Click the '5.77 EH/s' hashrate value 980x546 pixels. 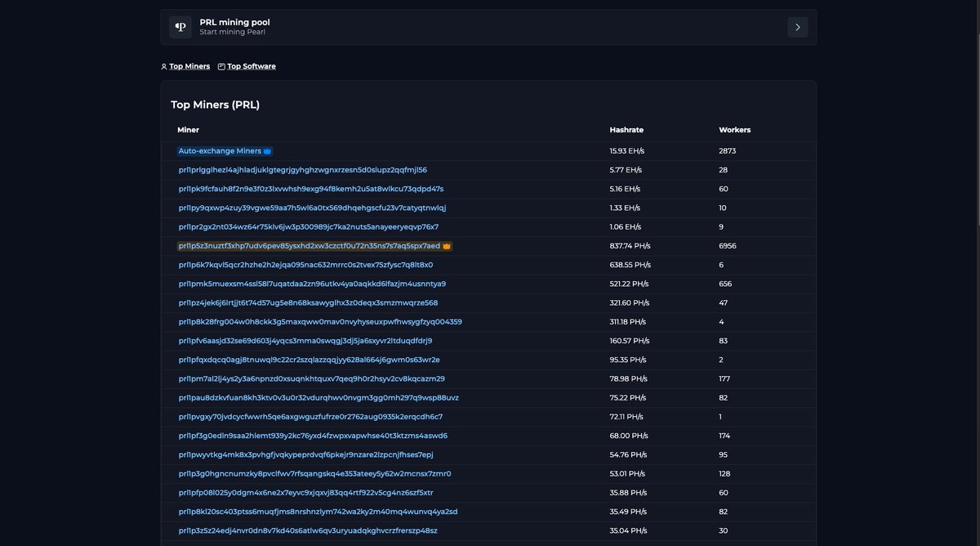coord(626,170)
